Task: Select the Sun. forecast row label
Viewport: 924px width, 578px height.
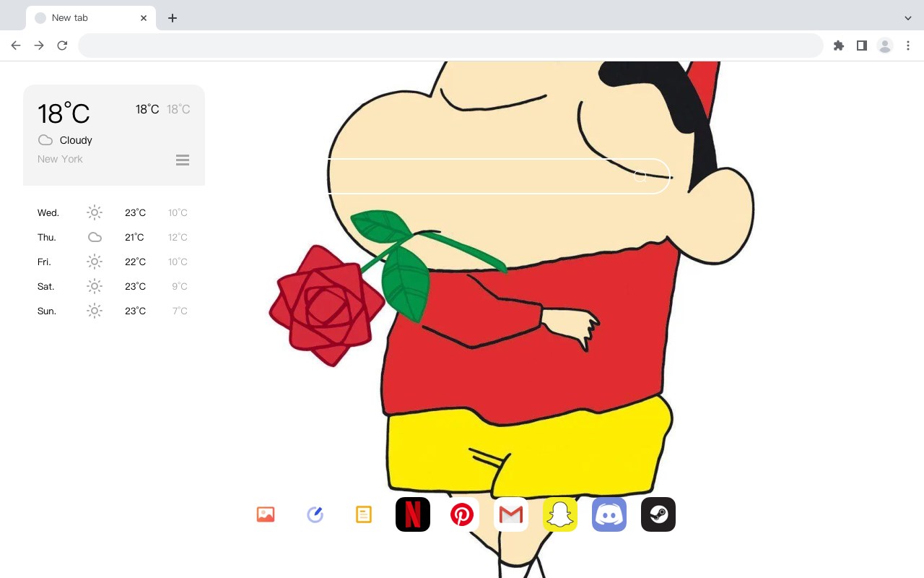Action: [x=47, y=311]
